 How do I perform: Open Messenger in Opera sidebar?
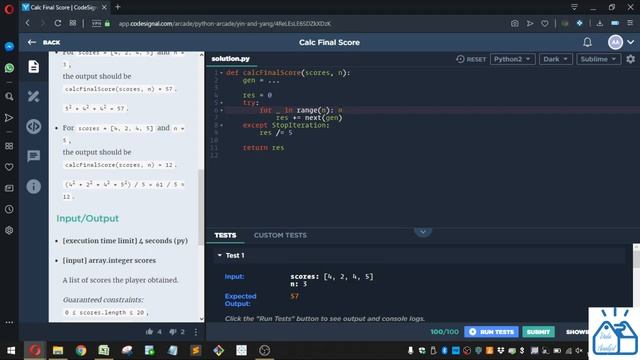9,47
